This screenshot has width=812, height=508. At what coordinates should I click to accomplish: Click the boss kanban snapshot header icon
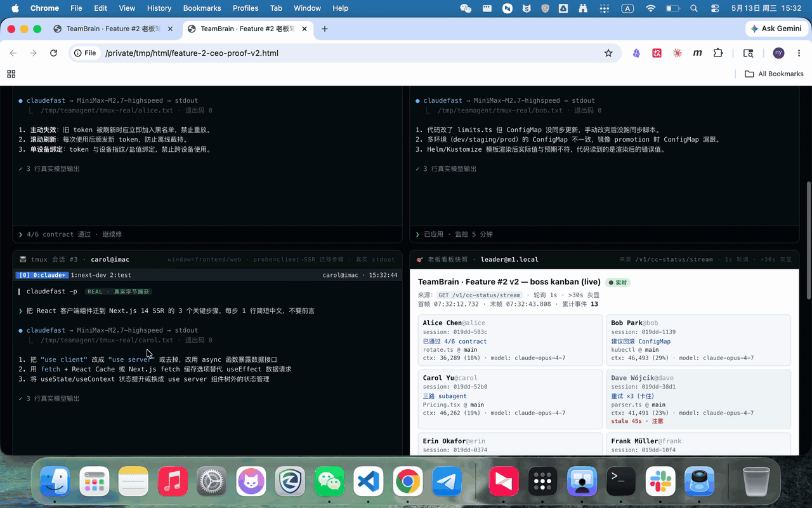(420, 259)
